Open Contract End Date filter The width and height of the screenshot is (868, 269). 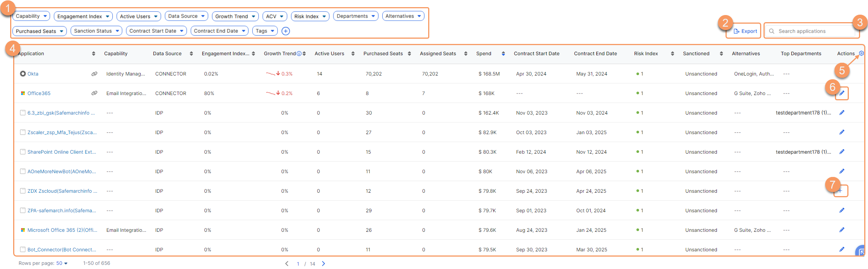(219, 31)
